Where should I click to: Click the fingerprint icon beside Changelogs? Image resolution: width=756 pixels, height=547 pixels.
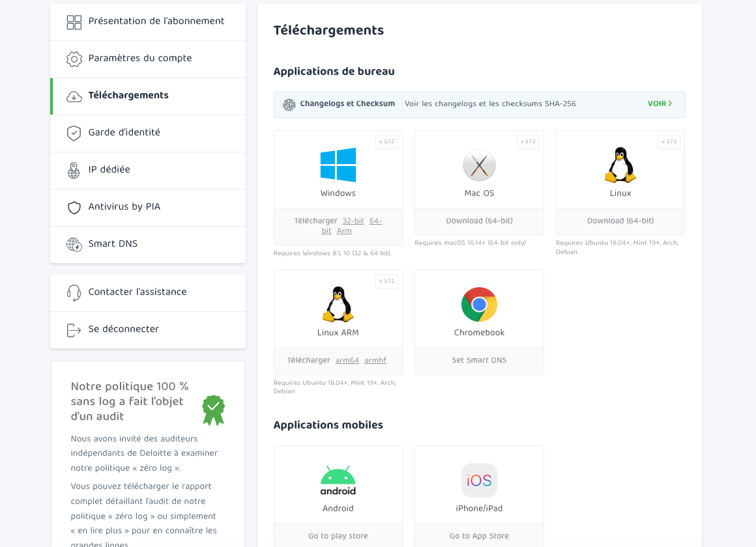click(289, 105)
